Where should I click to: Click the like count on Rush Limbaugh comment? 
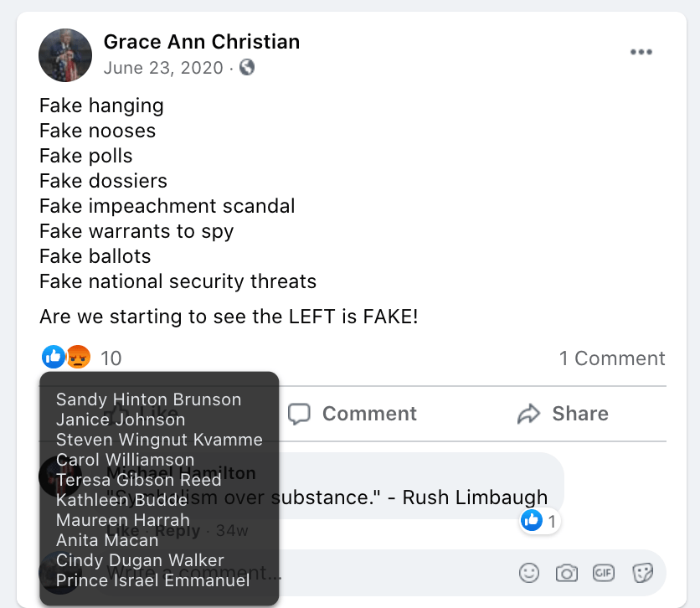pos(539,521)
